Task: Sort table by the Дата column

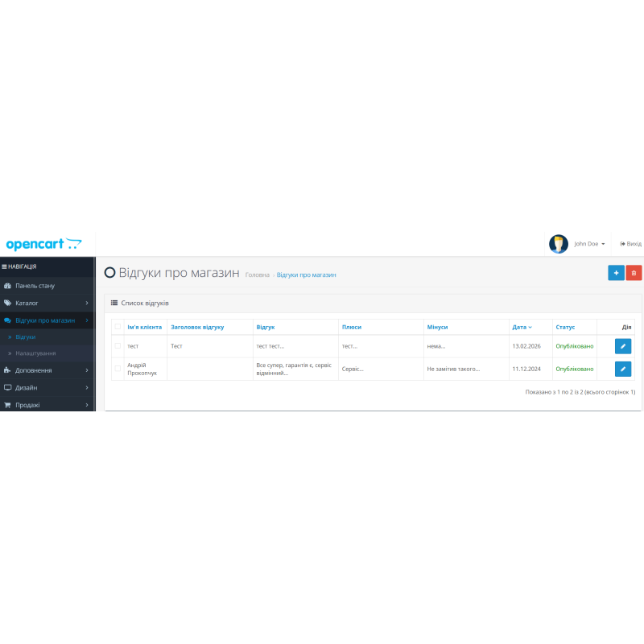Action: (521, 327)
